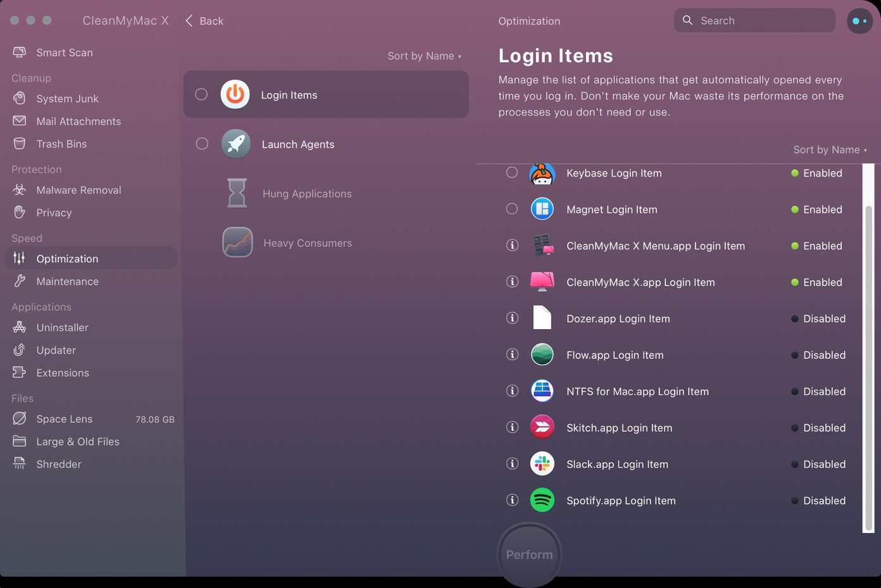Screen dimensions: 881x588
Task: Click the System Junk sidebar icon
Action: [20, 98]
